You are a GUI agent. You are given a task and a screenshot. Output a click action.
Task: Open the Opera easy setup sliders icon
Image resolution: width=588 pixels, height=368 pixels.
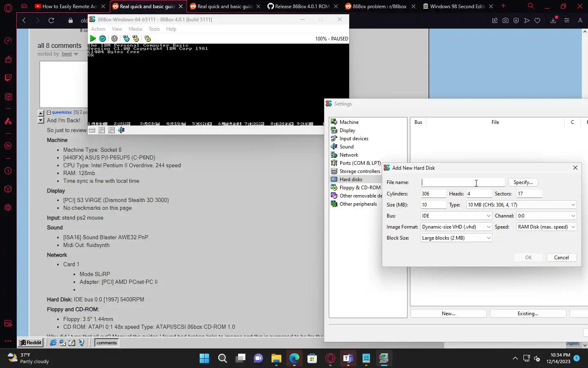(x=567, y=20)
